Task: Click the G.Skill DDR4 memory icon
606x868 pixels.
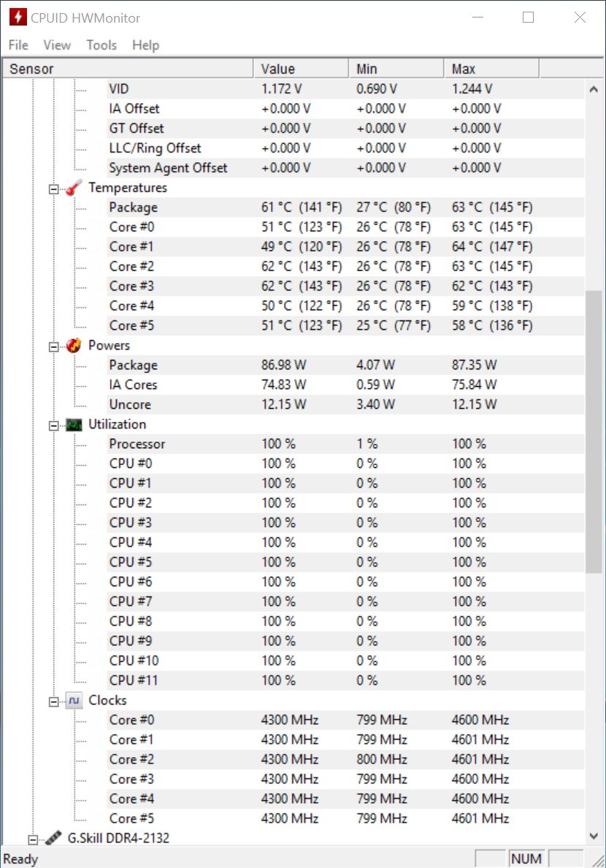Action: [54, 838]
